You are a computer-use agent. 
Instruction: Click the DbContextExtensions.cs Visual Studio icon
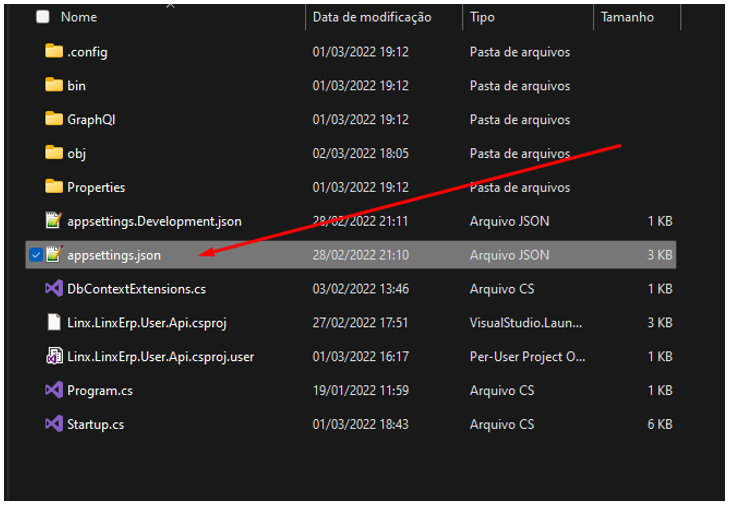pos(54,289)
